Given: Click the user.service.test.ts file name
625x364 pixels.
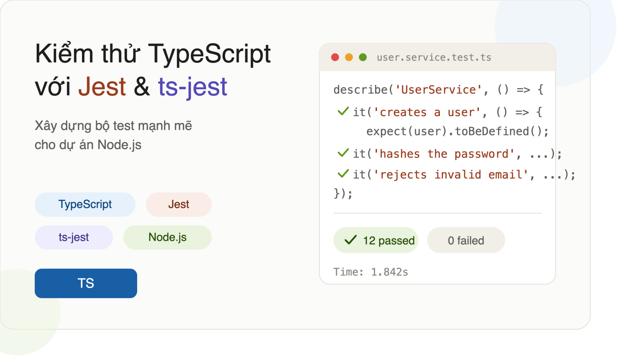Looking at the screenshot, I should coord(434,57).
